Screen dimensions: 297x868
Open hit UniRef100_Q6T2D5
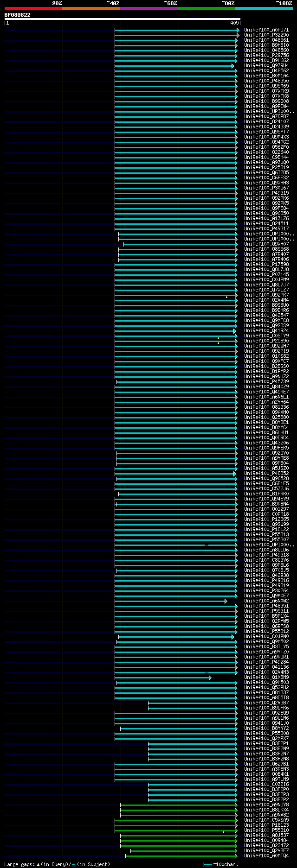[x=266, y=173]
